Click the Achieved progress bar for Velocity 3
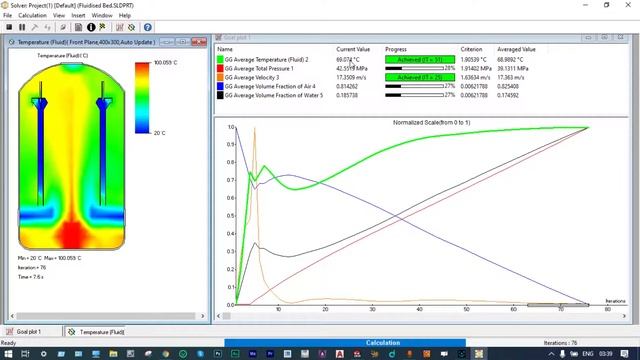Screen dimensions: 640x360 (x=420, y=78)
